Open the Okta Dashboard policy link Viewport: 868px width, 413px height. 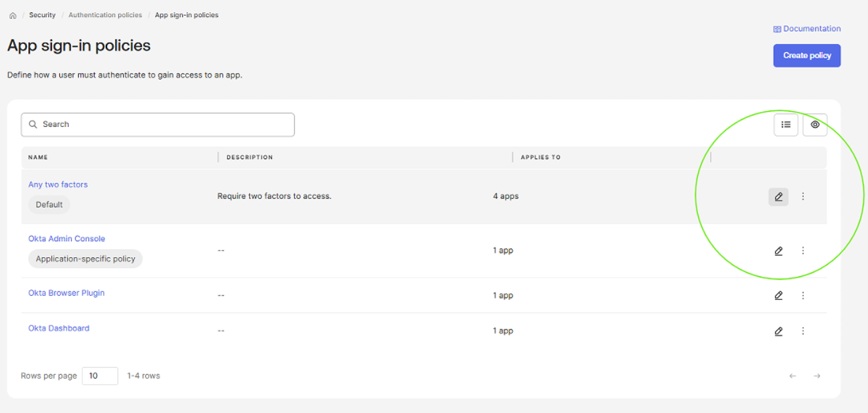[x=58, y=328]
